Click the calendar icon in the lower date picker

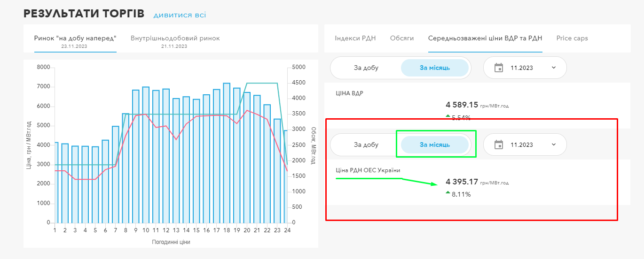(x=499, y=145)
